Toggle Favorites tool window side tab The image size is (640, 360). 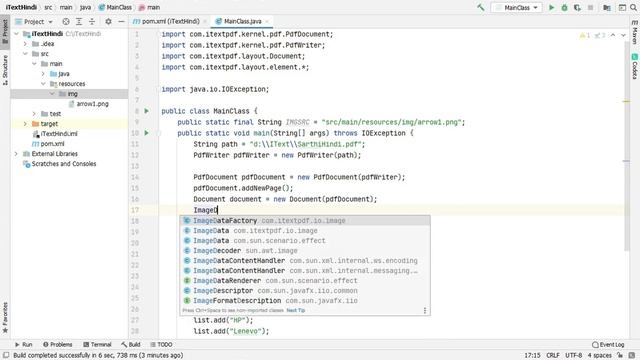tap(5, 318)
